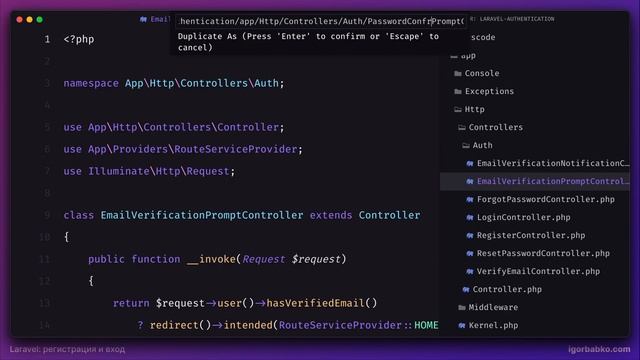Click PHP icon of VerifyEmailController.php
640x360 pixels.
470,271
